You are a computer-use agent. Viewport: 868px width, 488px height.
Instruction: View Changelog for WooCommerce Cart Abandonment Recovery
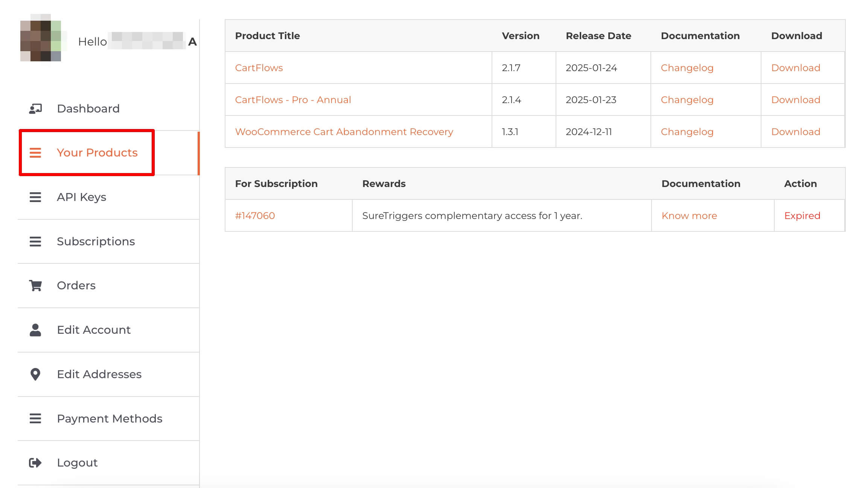pyautogui.click(x=687, y=132)
